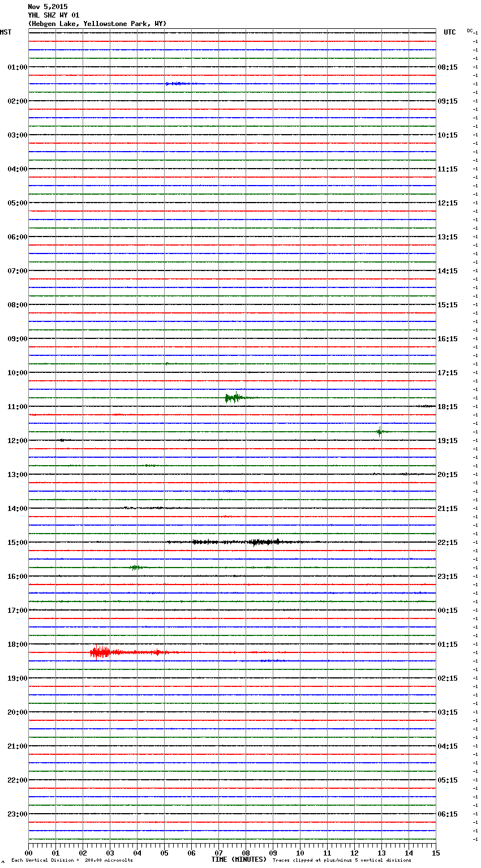The height and width of the screenshot is (868, 481).
Task: Click the '(Hebgen Lake, Yellowstone Park, WY)' title
Action: pos(97,24)
